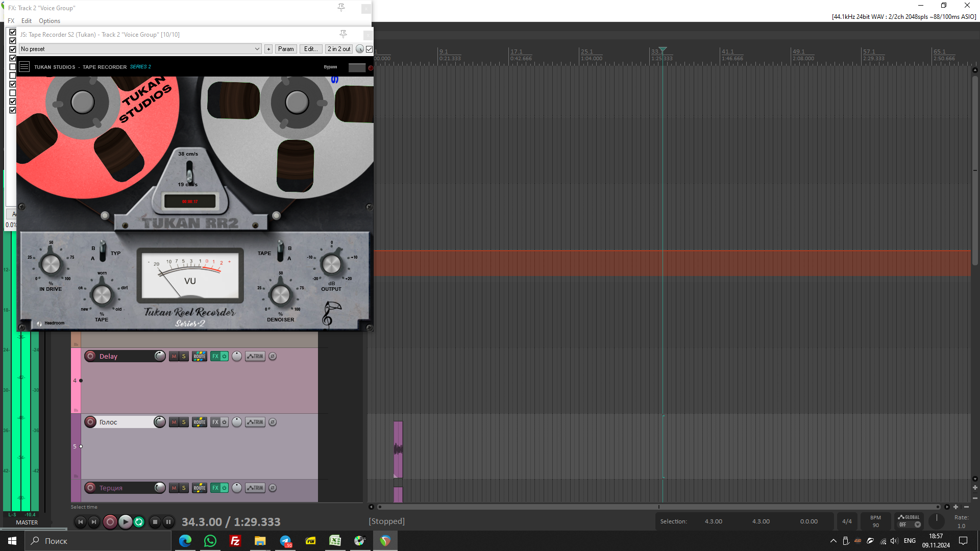Click the OUTPUT dB knob
Image resolution: width=980 pixels, height=551 pixels.
point(331,264)
